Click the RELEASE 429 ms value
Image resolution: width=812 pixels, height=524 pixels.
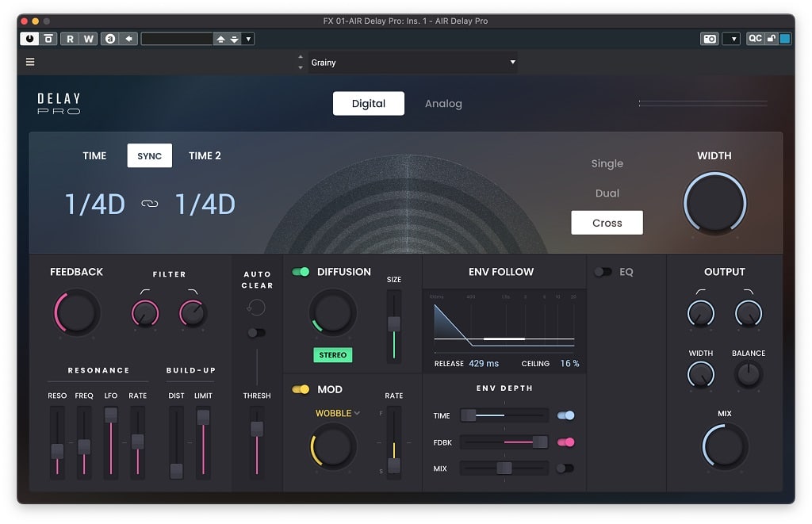click(x=484, y=364)
